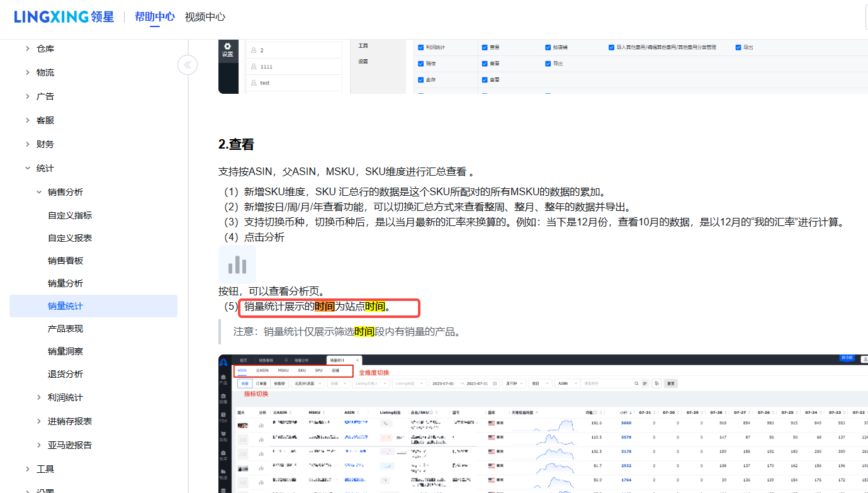868x493 pixels.
Task: Click the bar chart analysis icon
Action: [237, 264]
